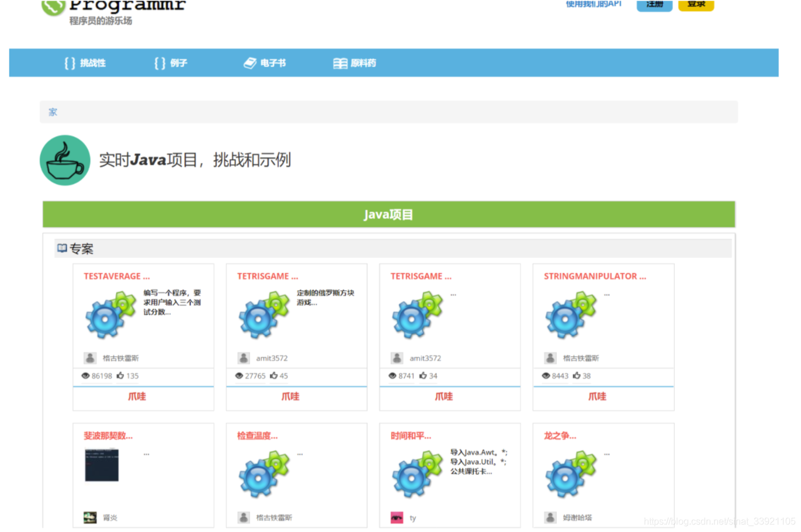
Task: Click the 家 breadcrumb link
Action: click(x=53, y=112)
